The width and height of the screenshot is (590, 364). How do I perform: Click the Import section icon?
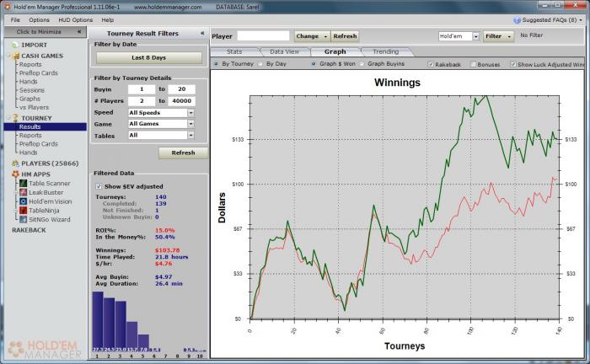[15, 45]
